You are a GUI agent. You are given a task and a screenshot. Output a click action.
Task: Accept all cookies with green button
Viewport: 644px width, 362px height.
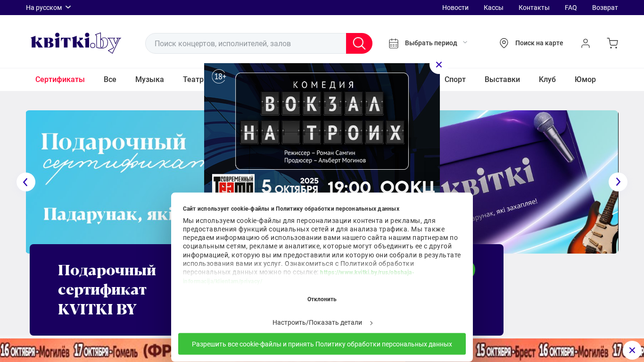coord(322,344)
